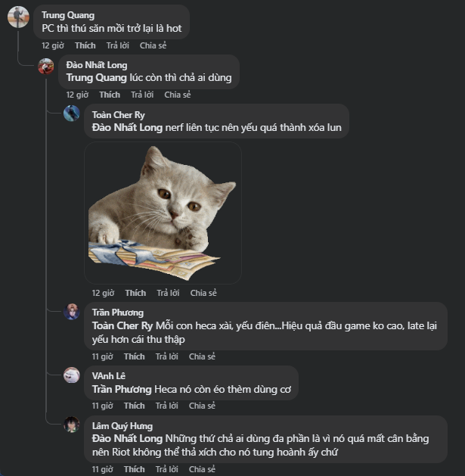This screenshot has height=476, width=465.
Task: Open Đào Nhất Long's profile avatar
Action: (x=46, y=67)
